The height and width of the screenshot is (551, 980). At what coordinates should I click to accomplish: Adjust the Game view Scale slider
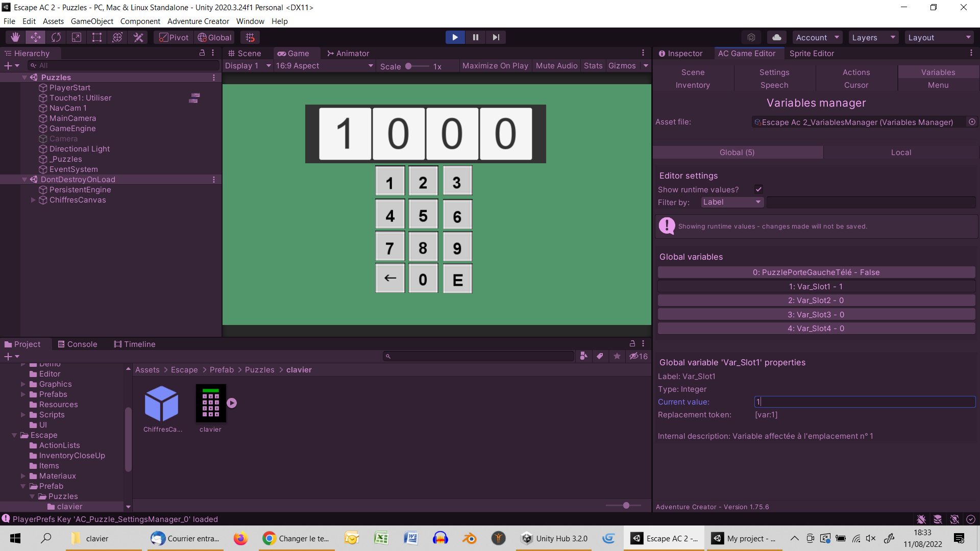[x=409, y=66]
